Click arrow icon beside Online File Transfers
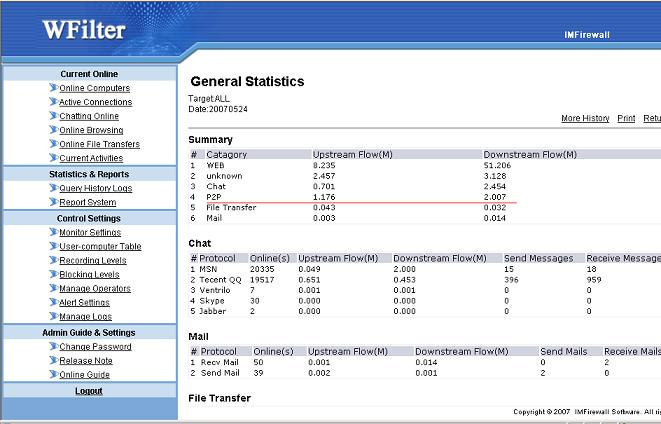661x424 pixels. point(54,144)
